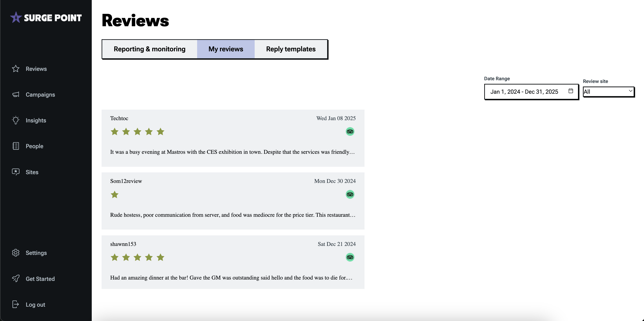644x321 pixels.
Task: Click the Techtoc reviewer name
Action: tap(119, 118)
